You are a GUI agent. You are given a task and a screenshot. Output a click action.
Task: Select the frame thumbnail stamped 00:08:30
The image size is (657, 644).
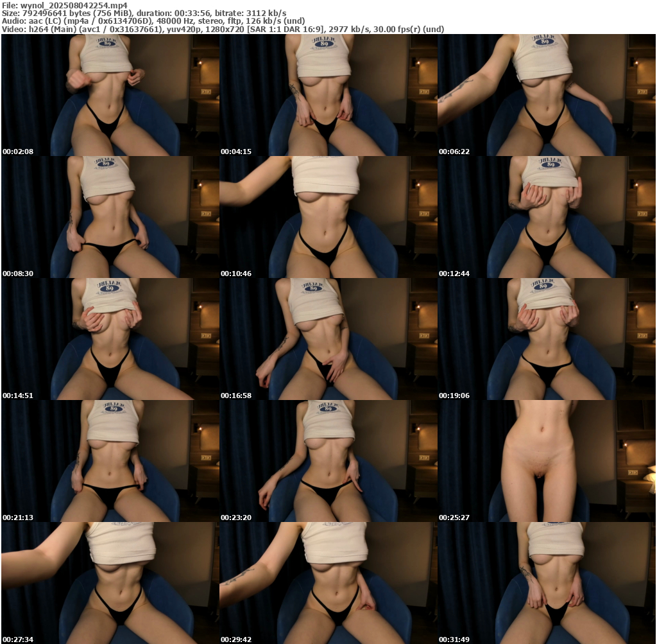coord(110,217)
